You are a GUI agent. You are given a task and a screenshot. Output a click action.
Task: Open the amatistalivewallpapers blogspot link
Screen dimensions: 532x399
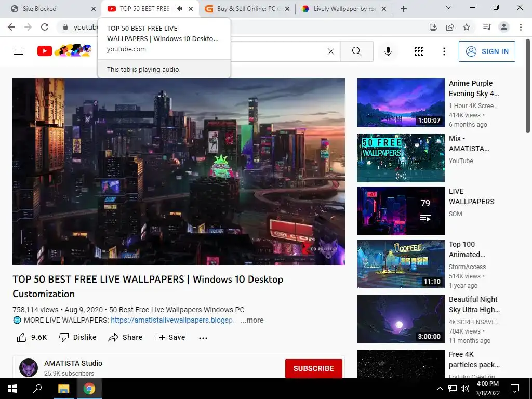coord(172,320)
